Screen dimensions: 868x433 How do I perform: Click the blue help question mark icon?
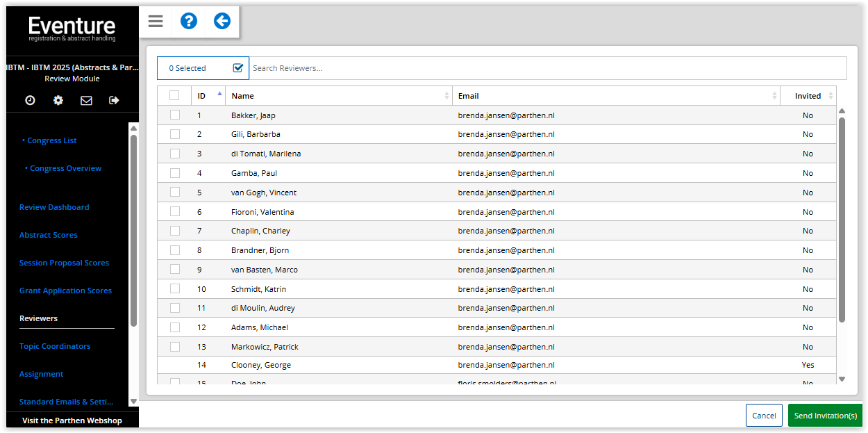point(189,22)
